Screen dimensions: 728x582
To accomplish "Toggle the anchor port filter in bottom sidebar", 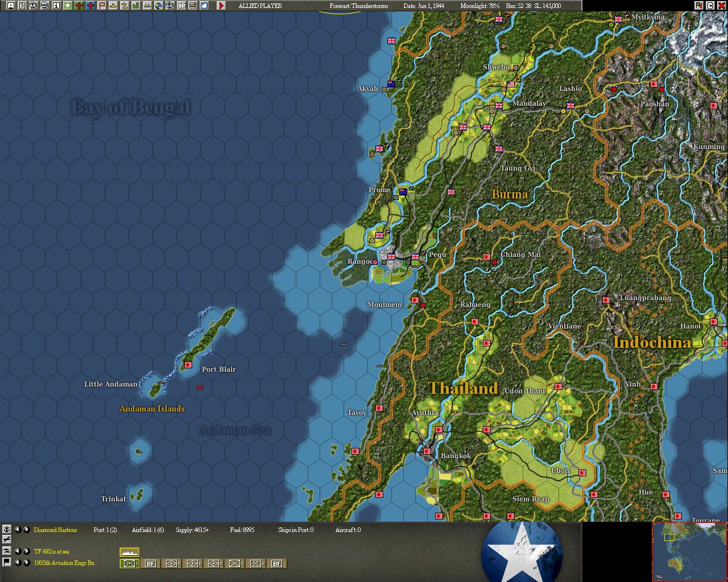I will (x=6, y=530).
